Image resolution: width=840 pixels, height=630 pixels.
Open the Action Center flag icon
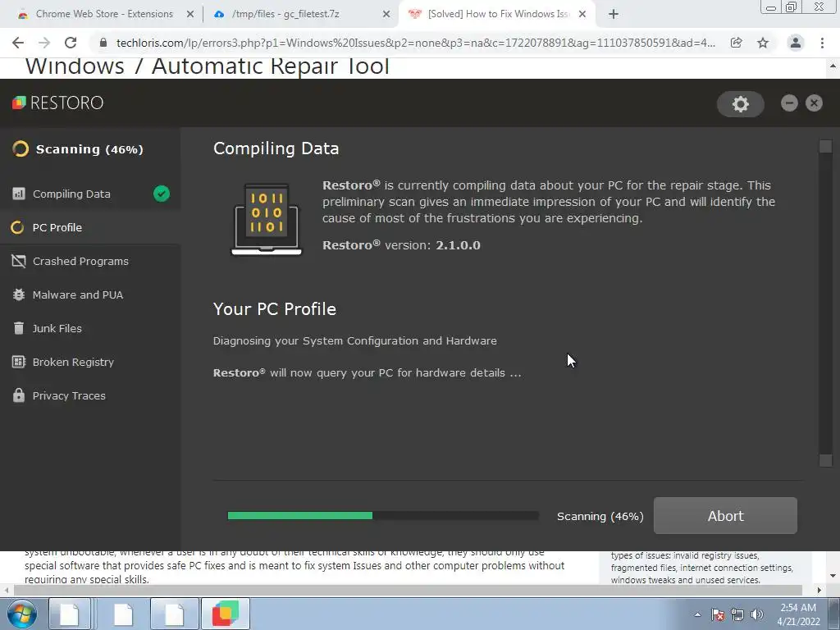(718, 614)
